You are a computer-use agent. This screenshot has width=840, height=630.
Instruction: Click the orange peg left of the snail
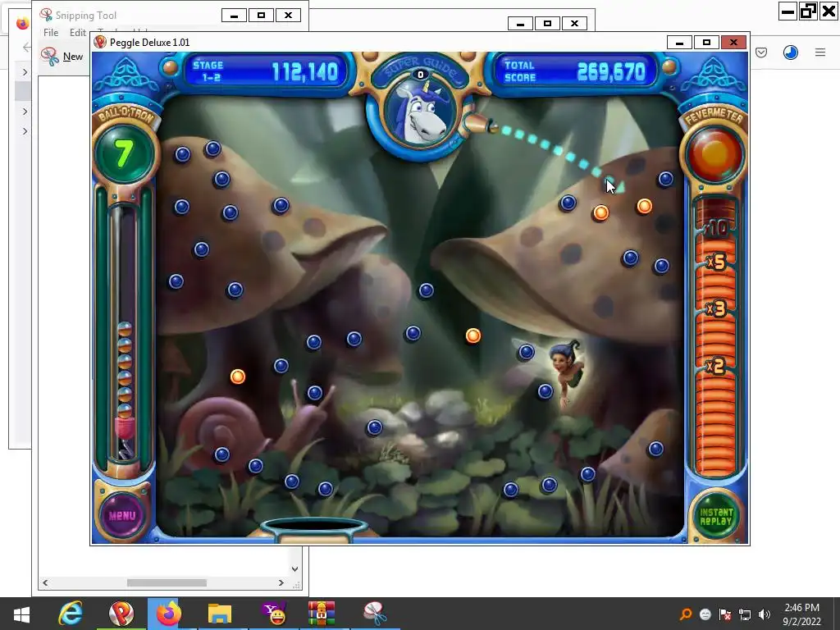pos(237,377)
